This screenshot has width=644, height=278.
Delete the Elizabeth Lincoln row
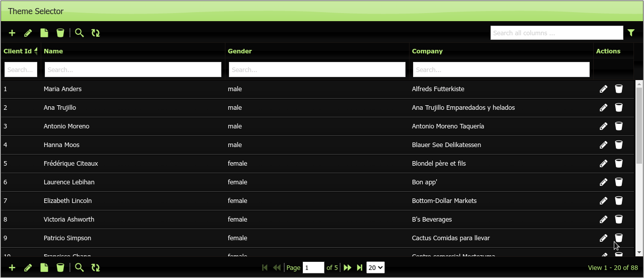[619, 201]
